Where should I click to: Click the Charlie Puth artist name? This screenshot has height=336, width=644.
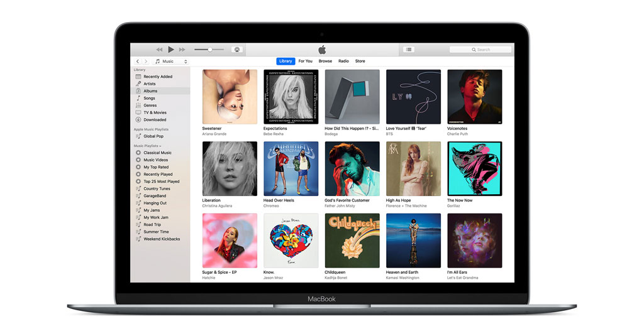[x=457, y=134]
